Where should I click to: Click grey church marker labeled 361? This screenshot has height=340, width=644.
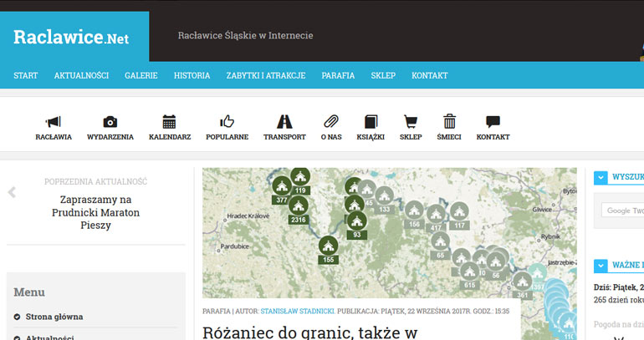pyautogui.click(x=523, y=286)
